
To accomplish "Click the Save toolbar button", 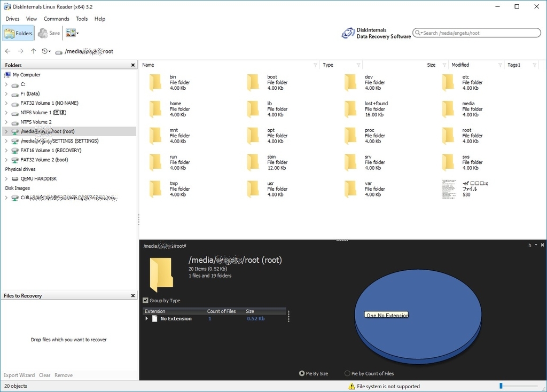I will coord(49,33).
